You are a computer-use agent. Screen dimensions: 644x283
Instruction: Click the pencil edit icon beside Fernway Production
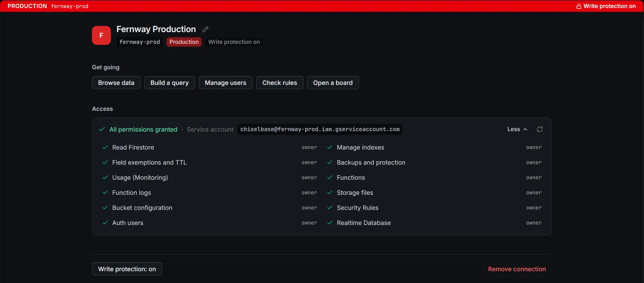pos(205,29)
